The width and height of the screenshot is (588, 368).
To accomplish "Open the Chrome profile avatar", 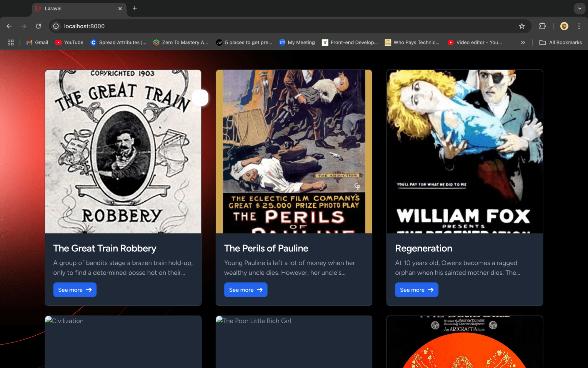I will [x=564, y=26].
